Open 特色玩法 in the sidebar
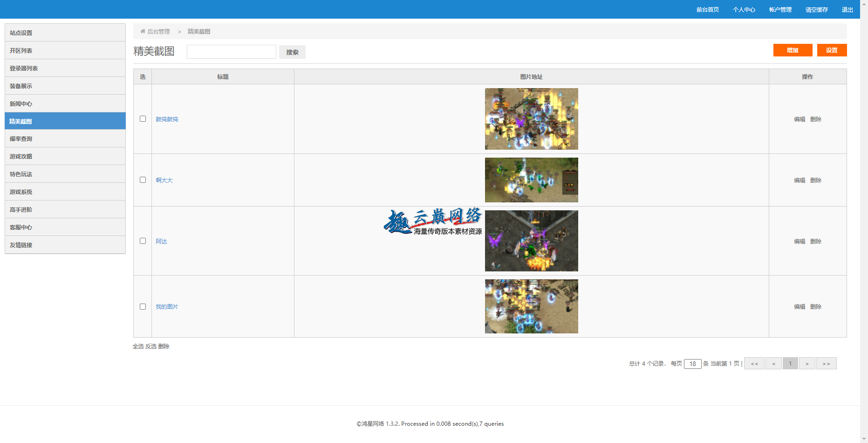 click(65, 174)
